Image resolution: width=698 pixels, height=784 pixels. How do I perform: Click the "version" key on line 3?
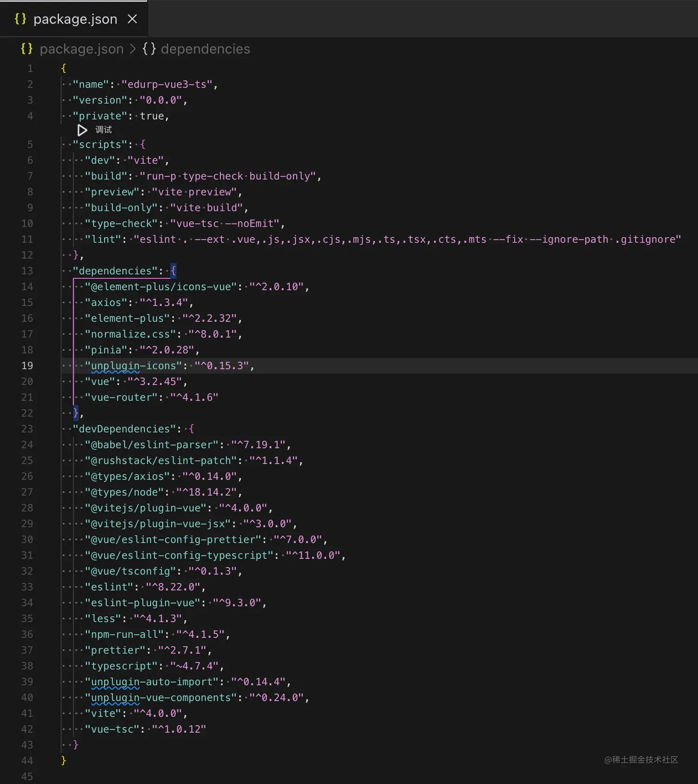pos(100,100)
